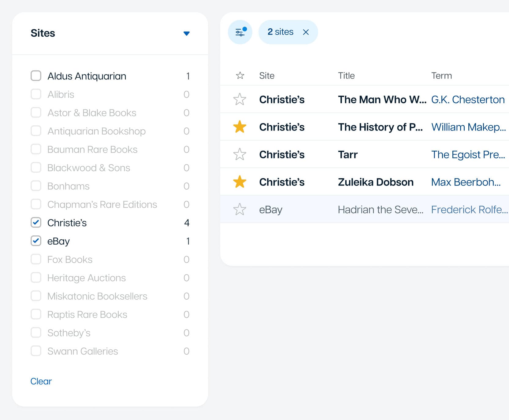Check the Raptis Rare Books checkbox
The width and height of the screenshot is (509, 420).
point(36,314)
